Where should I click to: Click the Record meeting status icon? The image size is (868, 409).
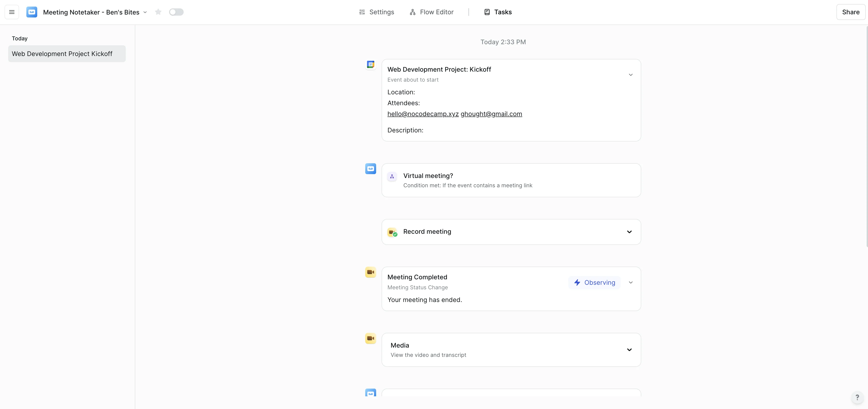392,232
